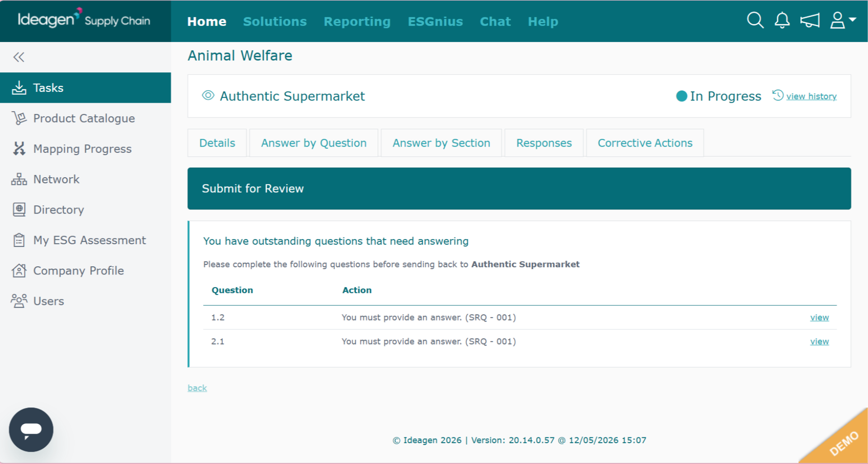Open announcements megaphone icon
This screenshot has height=464, width=868.
point(810,20)
